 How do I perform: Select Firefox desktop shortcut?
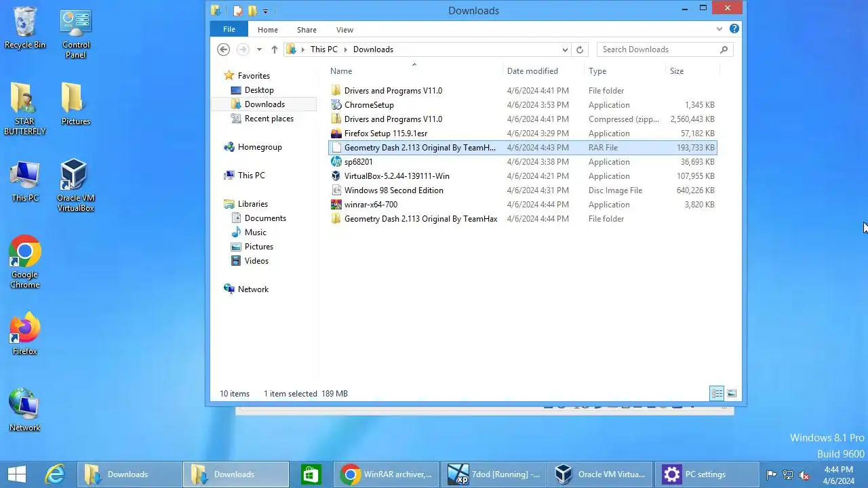[25, 334]
